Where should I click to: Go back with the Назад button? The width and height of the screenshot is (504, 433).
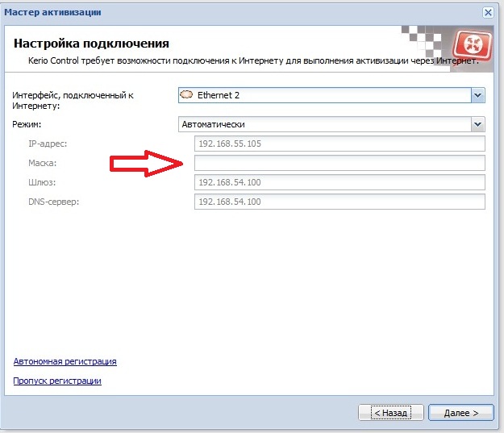[x=390, y=412]
